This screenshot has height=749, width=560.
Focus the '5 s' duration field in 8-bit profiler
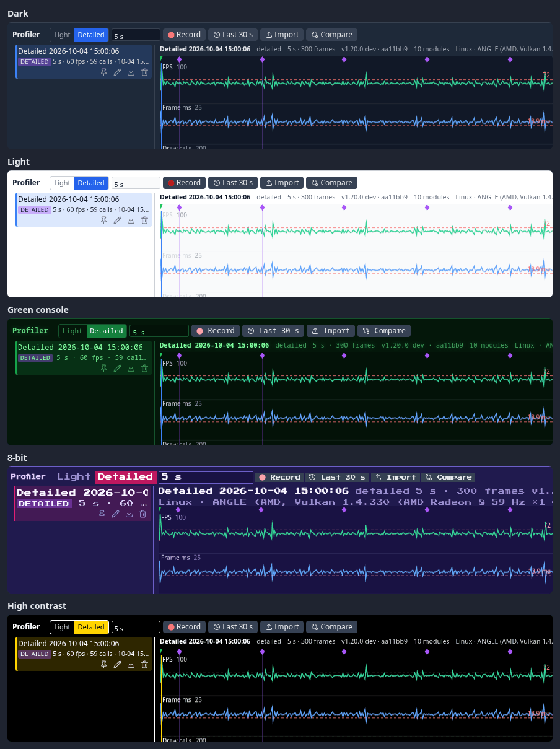pos(206,477)
